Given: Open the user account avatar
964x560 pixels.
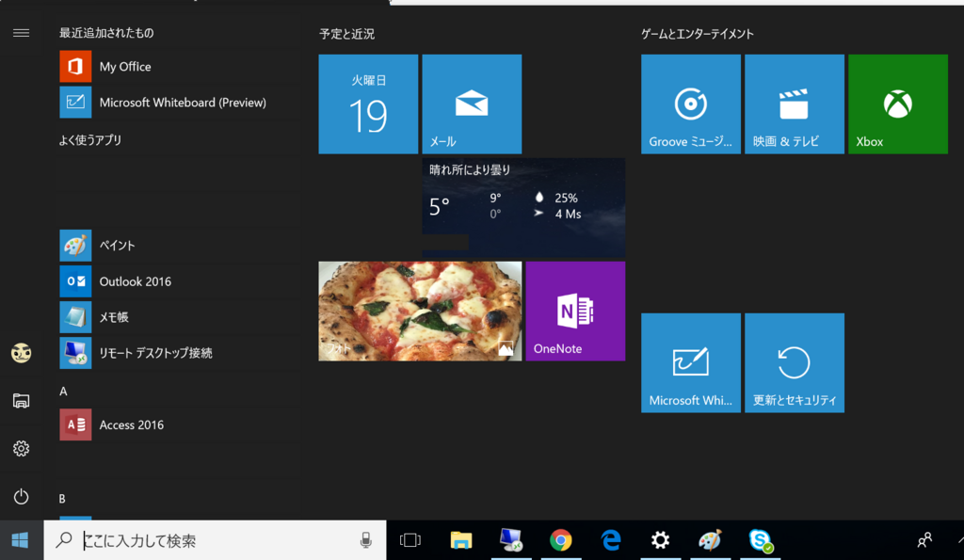Looking at the screenshot, I should pyautogui.click(x=21, y=353).
